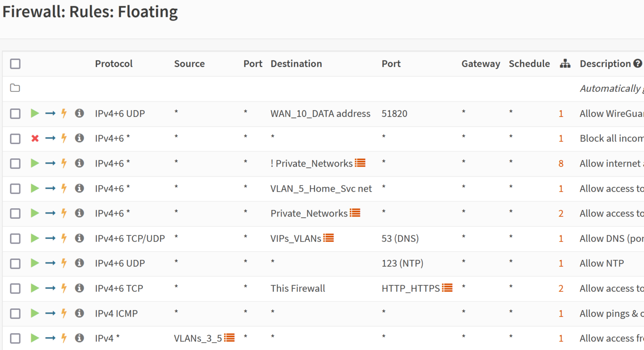
Task: Click the quick lightning icon on the ICMP rule
Action: pos(64,313)
